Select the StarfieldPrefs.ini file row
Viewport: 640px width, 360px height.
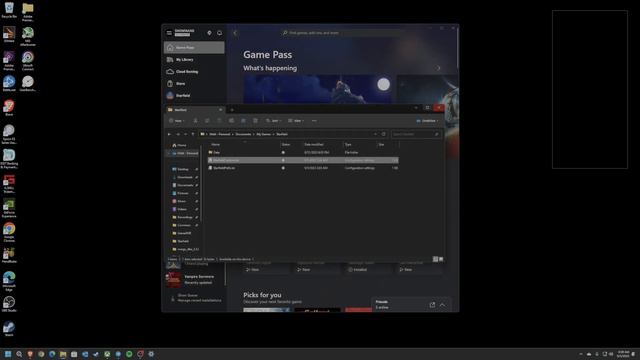coord(303,168)
